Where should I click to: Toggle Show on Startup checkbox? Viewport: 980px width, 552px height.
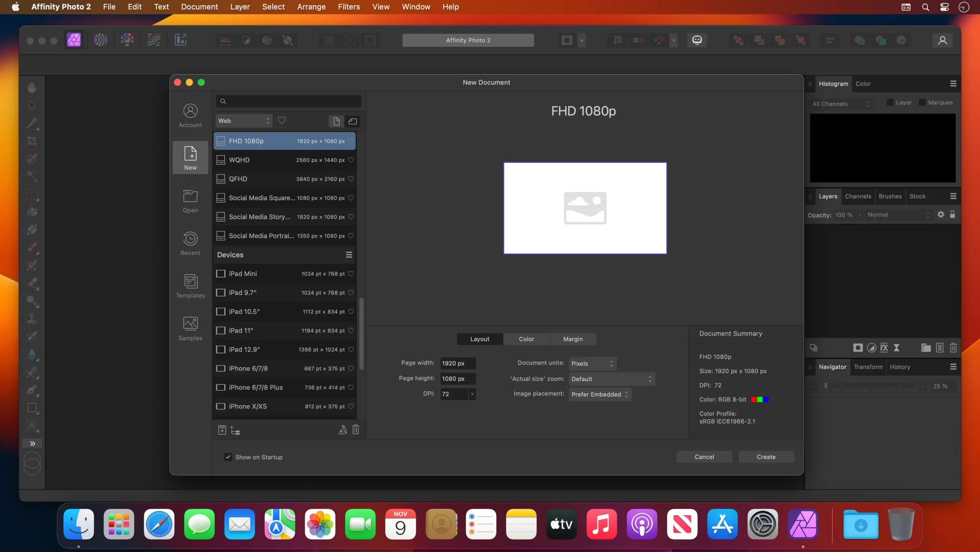[229, 457]
